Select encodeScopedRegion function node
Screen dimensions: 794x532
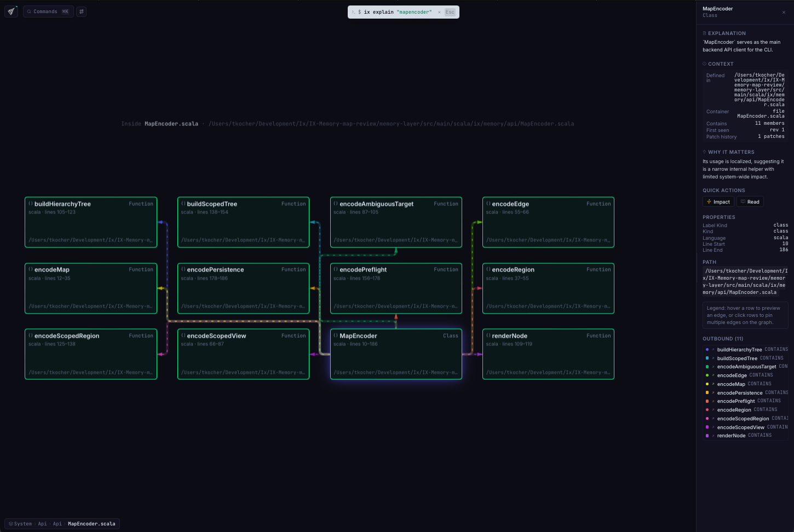tap(91, 354)
